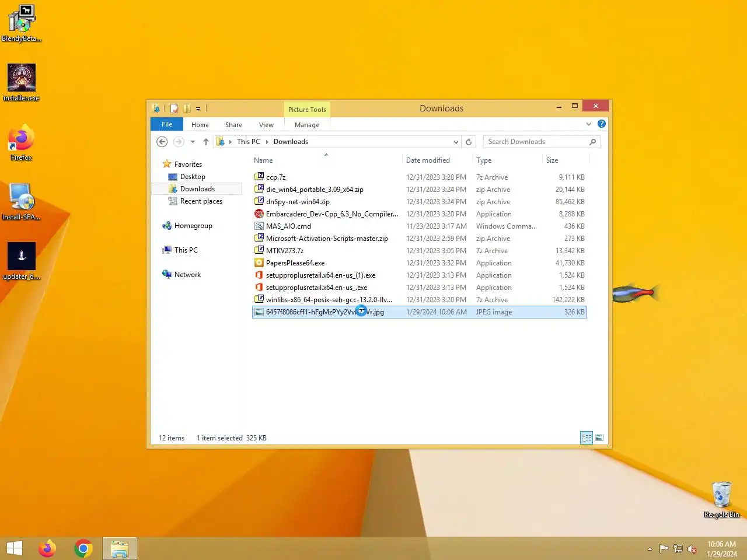Click the Back navigation arrow
The height and width of the screenshot is (560, 747).
(162, 142)
